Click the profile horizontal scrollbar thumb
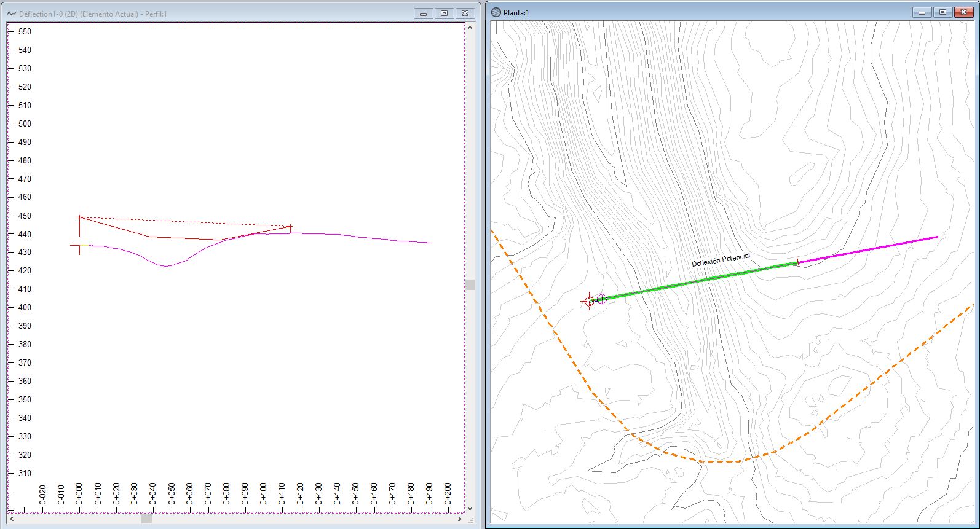This screenshot has width=980, height=529. coord(146,519)
